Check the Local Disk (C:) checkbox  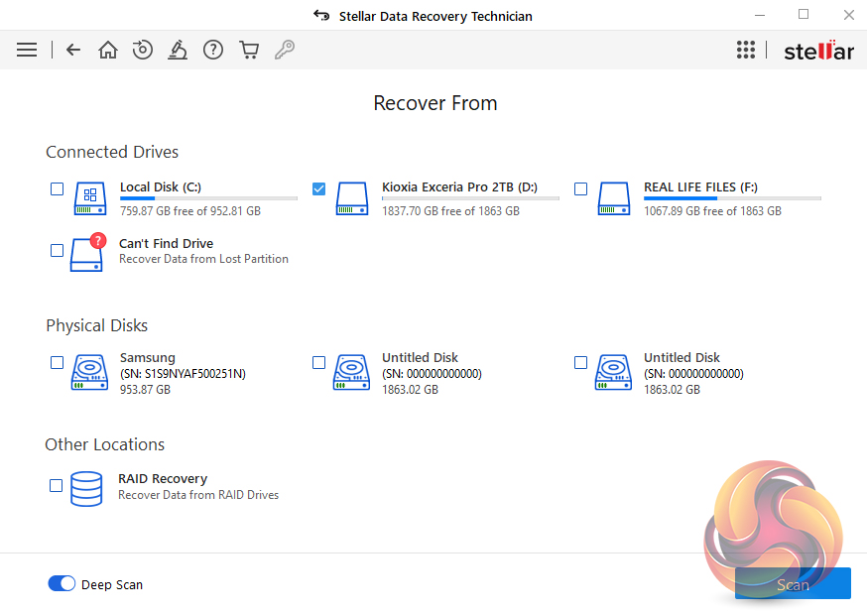click(57, 189)
